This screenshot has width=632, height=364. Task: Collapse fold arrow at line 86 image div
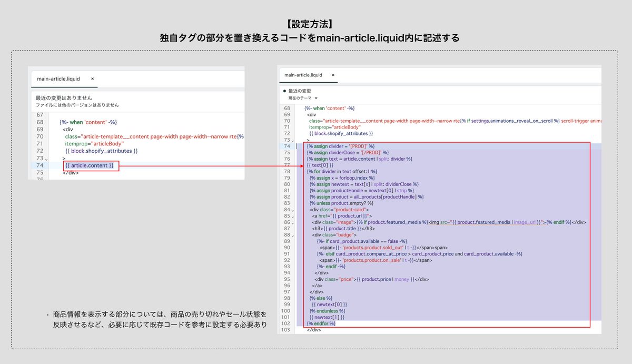(293, 222)
